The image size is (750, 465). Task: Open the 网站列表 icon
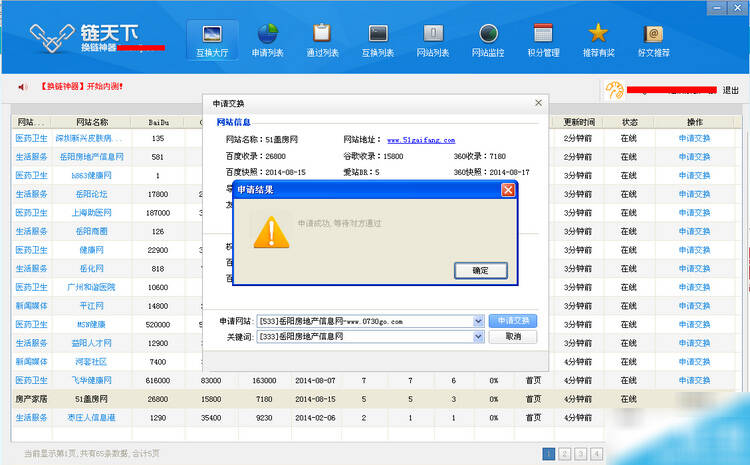point(432,40)
